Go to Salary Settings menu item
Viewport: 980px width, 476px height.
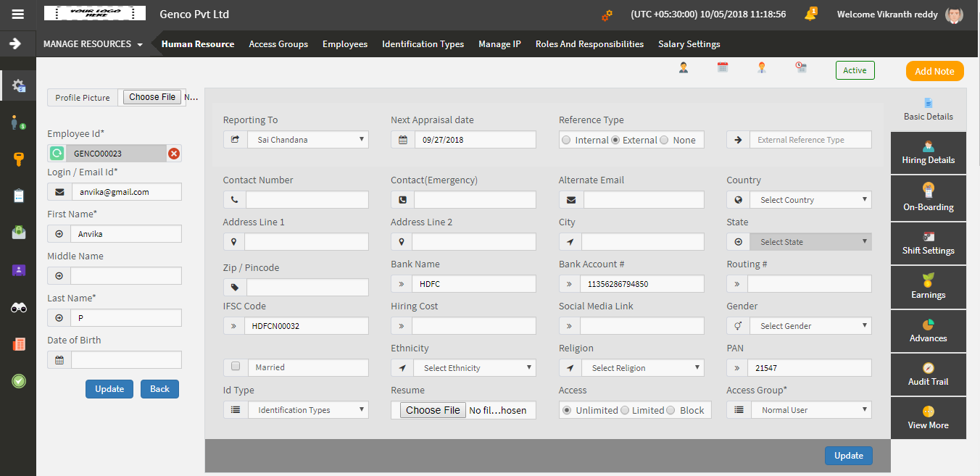[x=689, y=44]
